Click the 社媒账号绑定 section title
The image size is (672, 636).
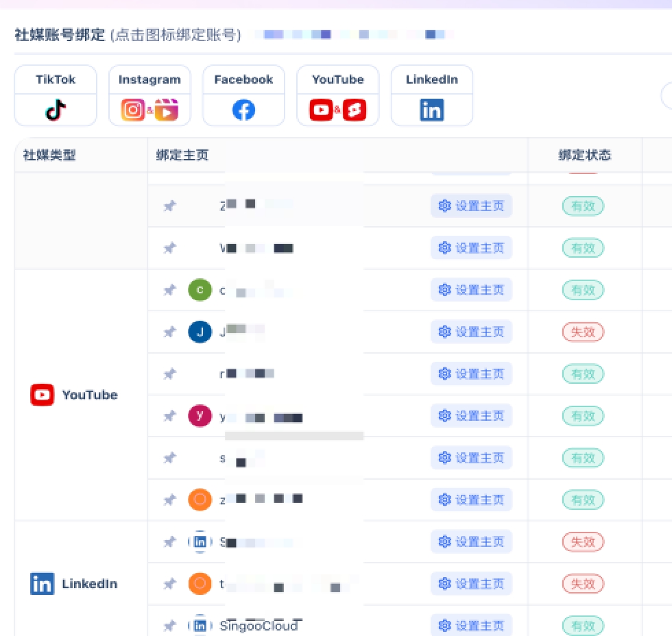coord(60,35)
